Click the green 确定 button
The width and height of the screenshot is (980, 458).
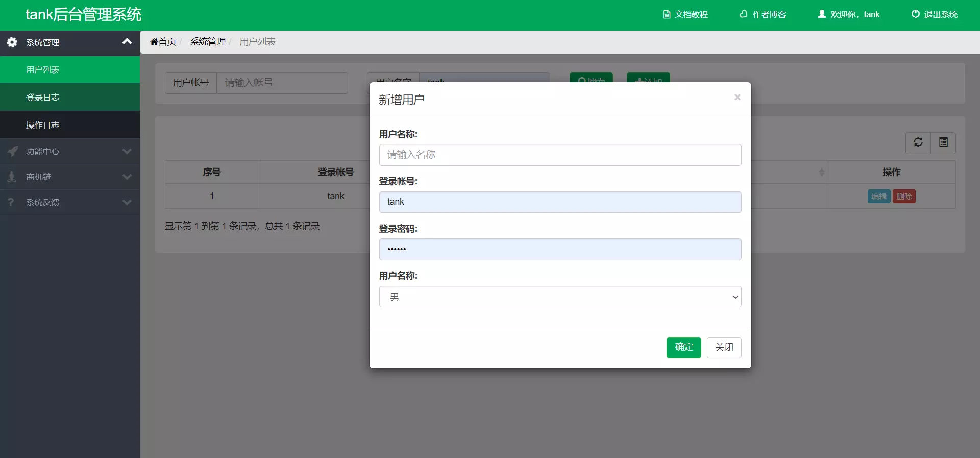coord(683,348)
